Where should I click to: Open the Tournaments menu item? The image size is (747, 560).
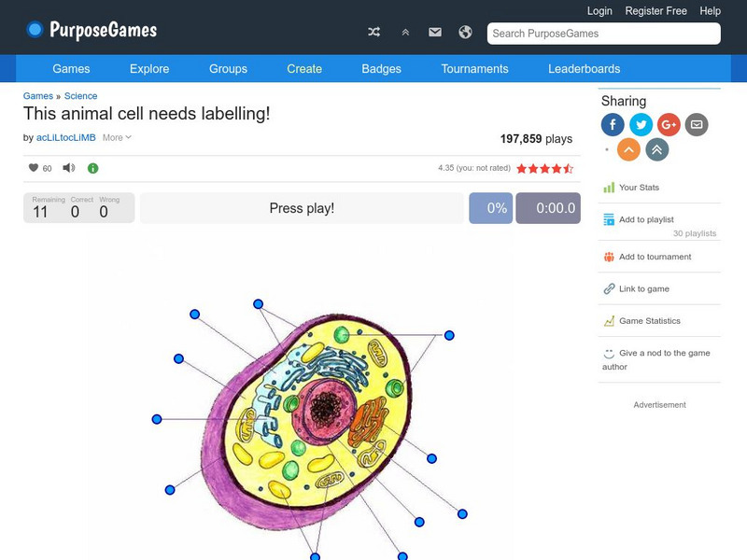[474, 69]
